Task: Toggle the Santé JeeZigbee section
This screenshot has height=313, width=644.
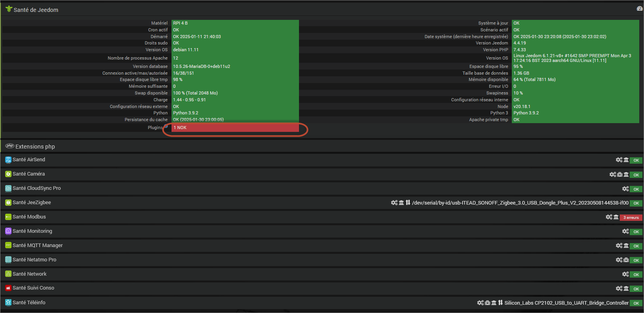Action: point(322,203)
